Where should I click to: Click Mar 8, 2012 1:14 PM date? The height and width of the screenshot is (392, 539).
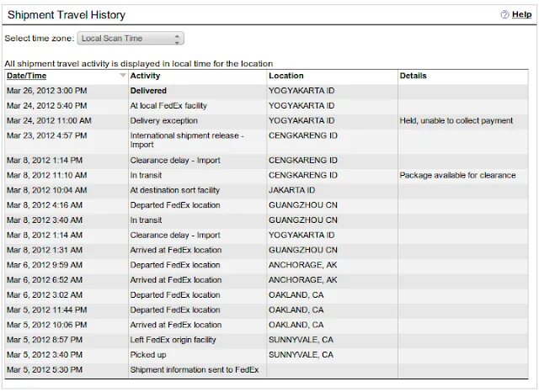point(45,161)
